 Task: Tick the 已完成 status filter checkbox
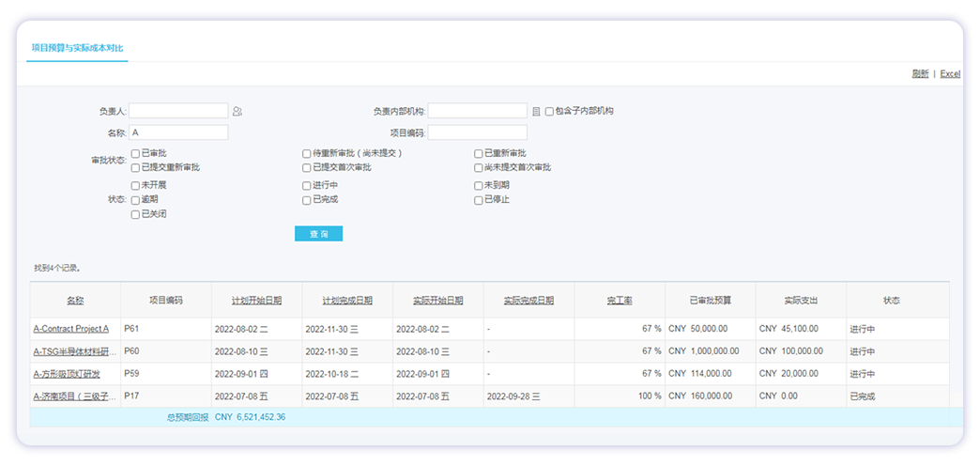pyautogui.click(x=306, y=200)
